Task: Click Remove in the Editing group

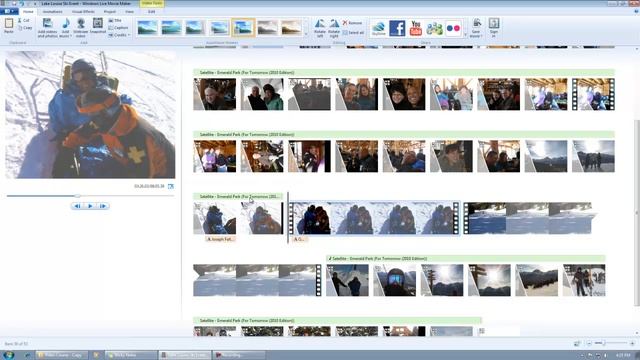Action: (x=352, y=23)
